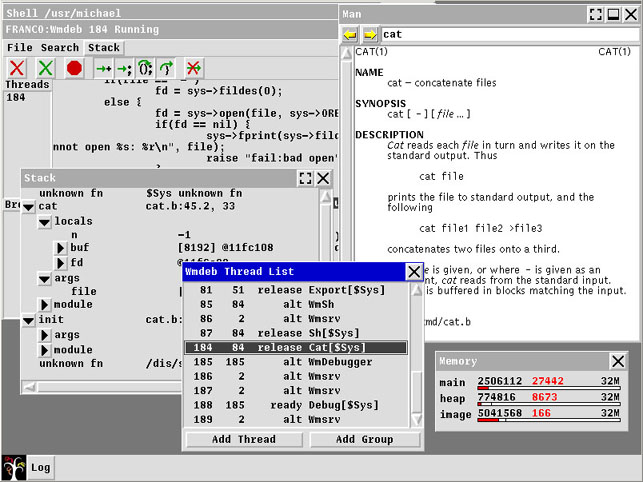Collapse the init entry in Stack tree

click(x=28, y=321)
